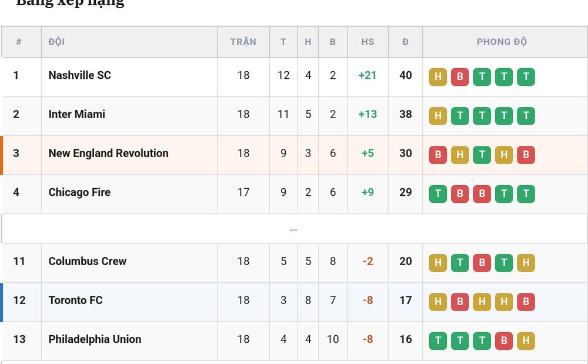The height and width of the screenshot is (364, 588).
Task: Click Toronto FC's first yellow H form badge
Action: pyautogui.click(x=437, y=302)
